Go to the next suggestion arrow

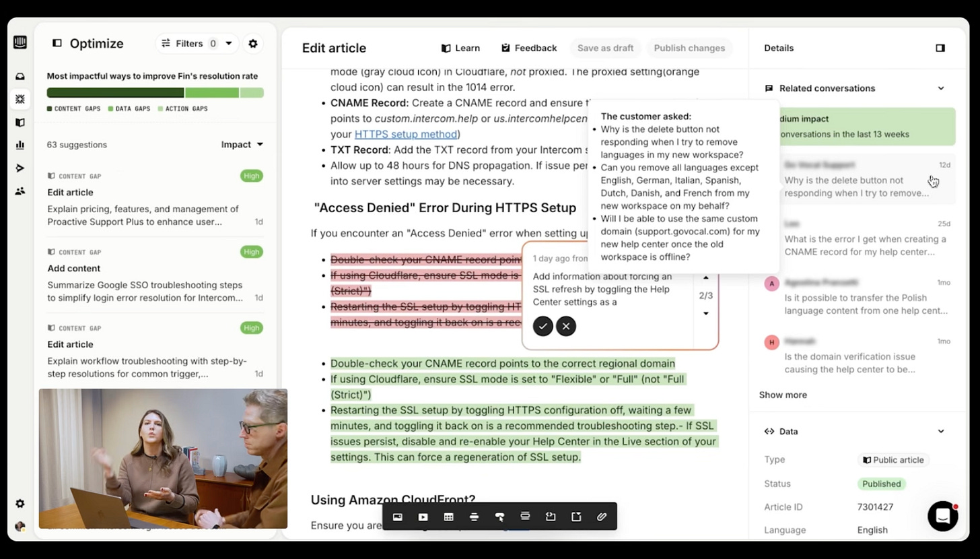[x=706, y=313]
